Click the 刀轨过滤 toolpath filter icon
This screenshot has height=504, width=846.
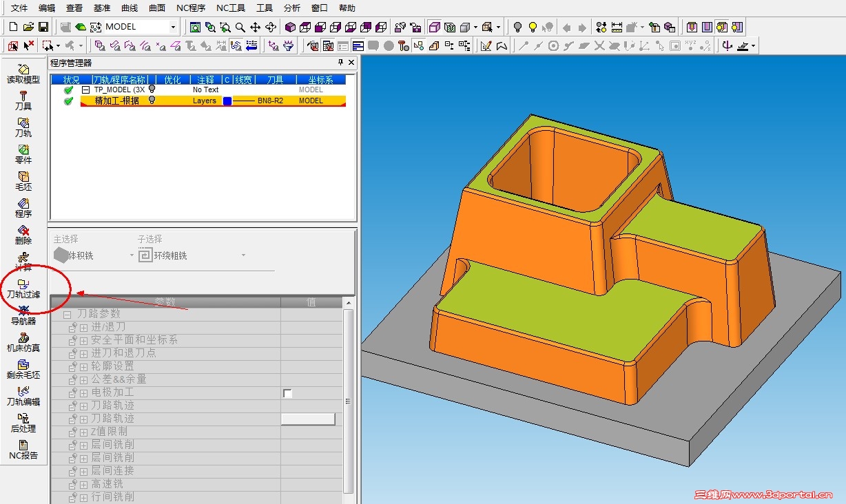[23, 288]
